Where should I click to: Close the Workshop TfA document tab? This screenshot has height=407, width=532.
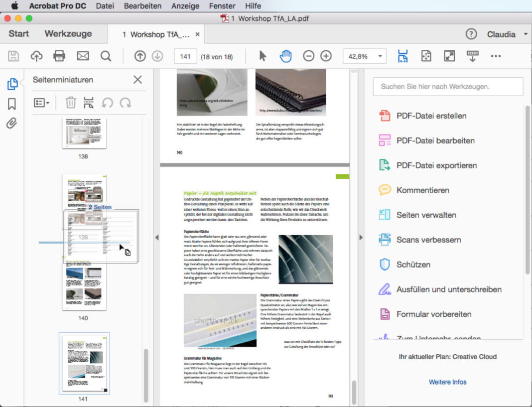[197, 34]
